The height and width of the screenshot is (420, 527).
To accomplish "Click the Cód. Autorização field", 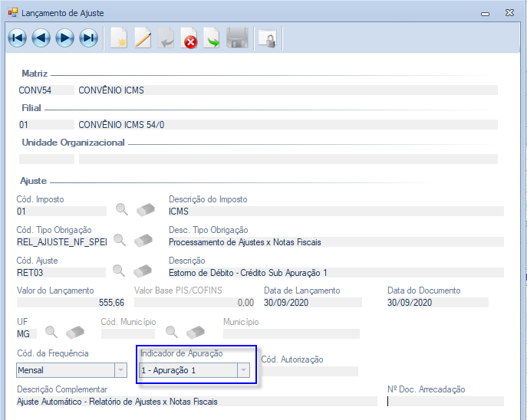I will coord(310,371).
